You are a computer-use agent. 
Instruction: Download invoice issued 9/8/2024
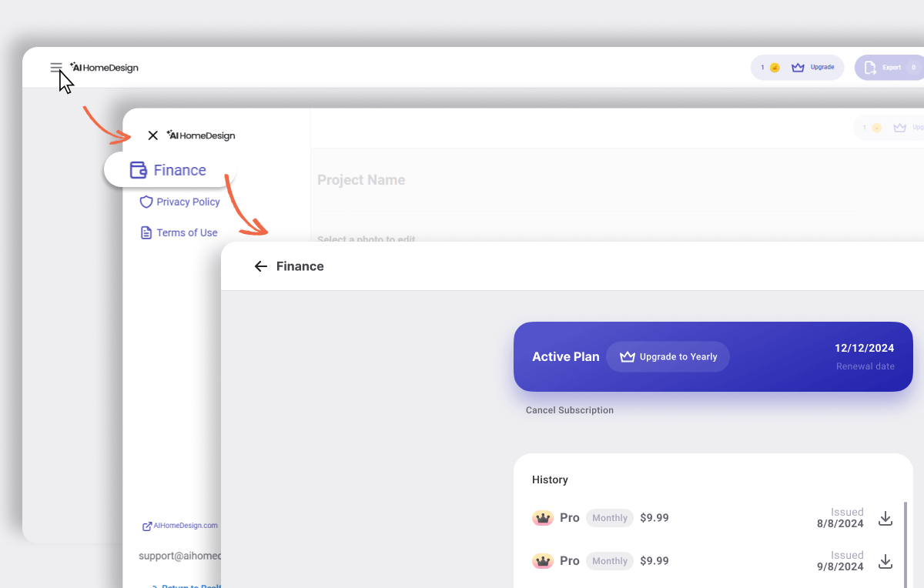coord(885,562)
